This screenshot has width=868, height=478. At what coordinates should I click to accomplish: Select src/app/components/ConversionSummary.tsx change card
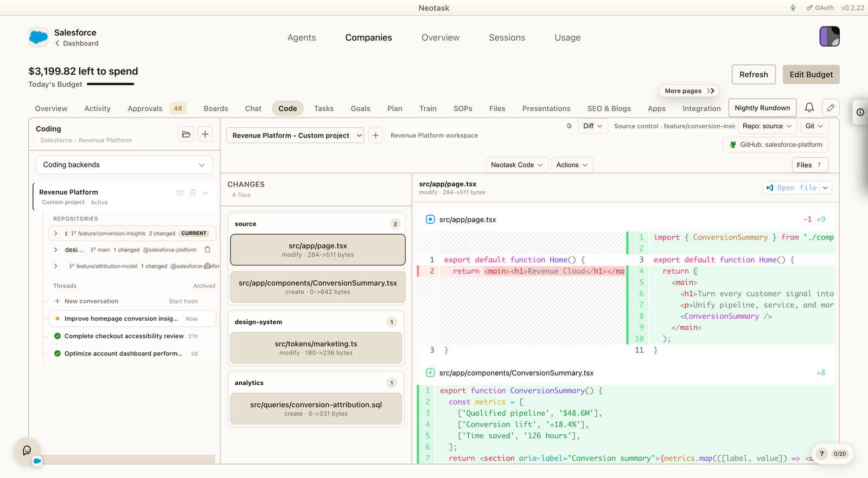coord(318,287)
